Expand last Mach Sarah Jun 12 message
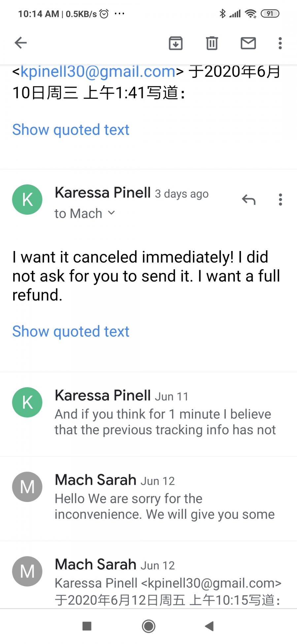This screenshot has width=297, height=644. [148, 575]
